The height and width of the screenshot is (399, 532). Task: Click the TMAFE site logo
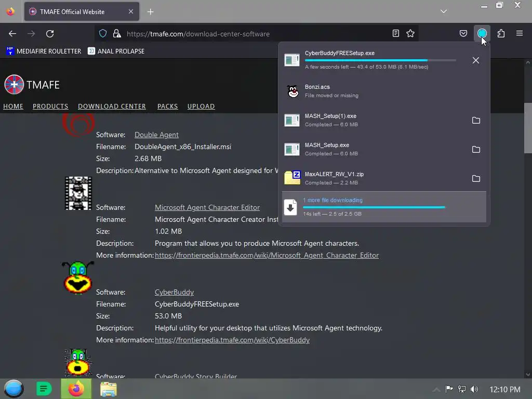click(32, 84)
